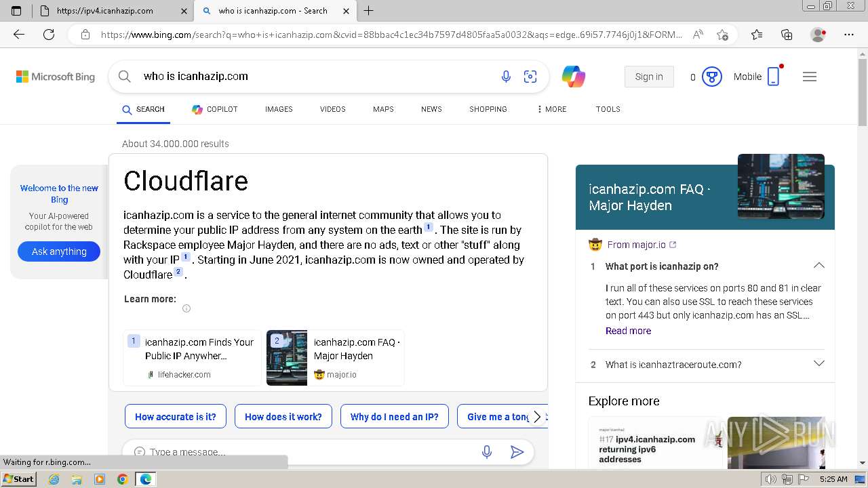Add page to favorites star icon

coord(722,35)
